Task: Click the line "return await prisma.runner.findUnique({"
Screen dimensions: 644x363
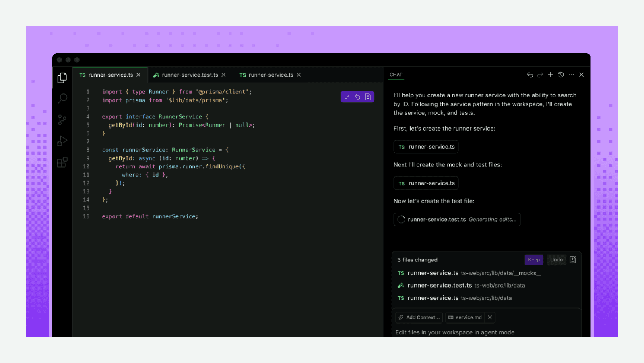Action: [x=180, y=166]
